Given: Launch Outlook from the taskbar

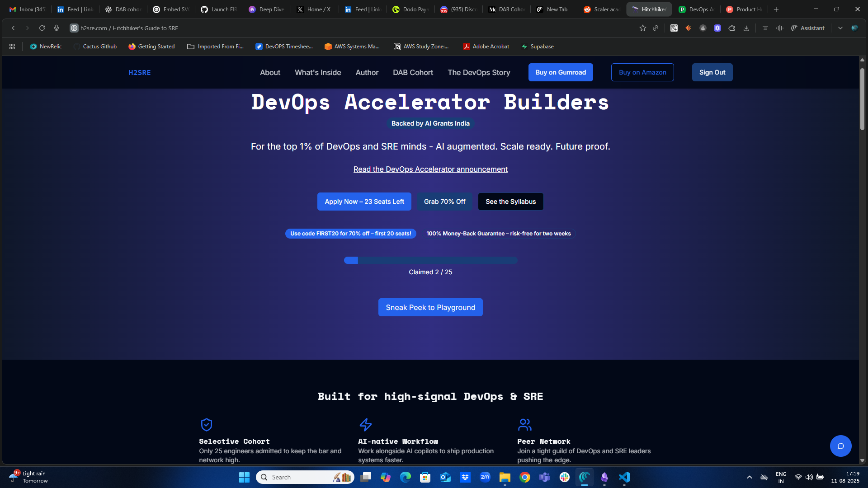Looking at the screenshot, I should (445, 477).
